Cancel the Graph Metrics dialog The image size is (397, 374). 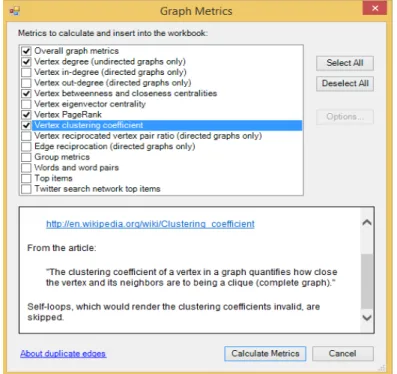click(343, 354)
